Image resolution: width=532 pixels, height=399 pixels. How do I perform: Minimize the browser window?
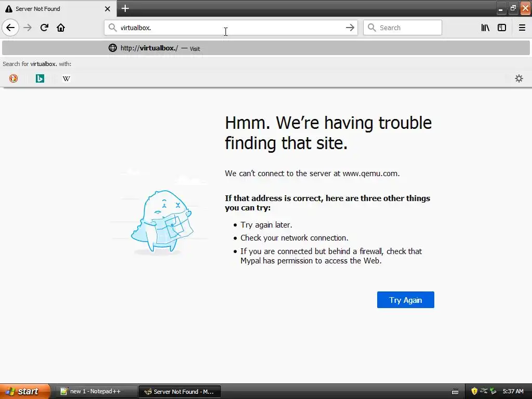[500, 9]
